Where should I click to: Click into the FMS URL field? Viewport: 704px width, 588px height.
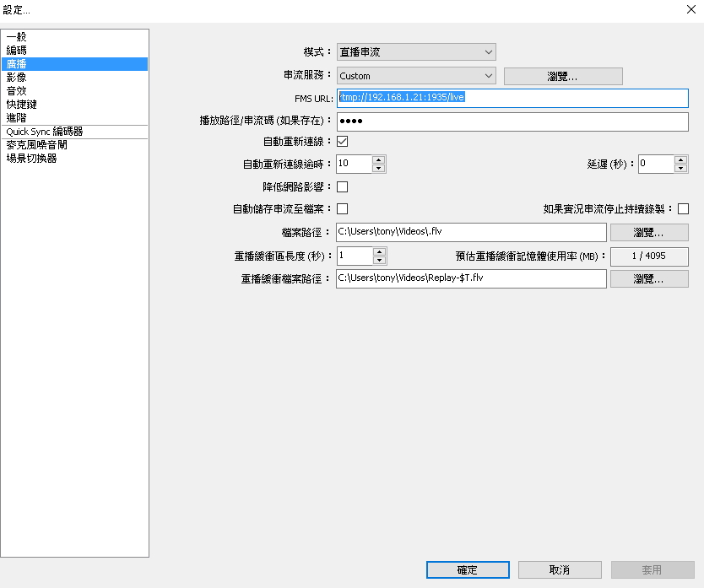click(x=512, y=98)
